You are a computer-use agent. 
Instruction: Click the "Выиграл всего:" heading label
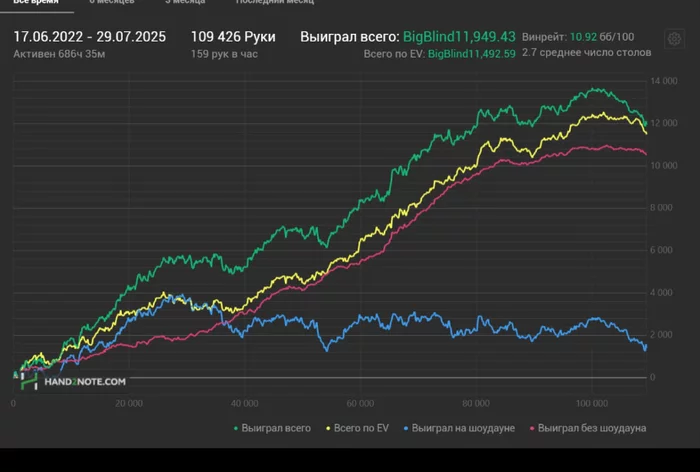[x=350, y=37]
